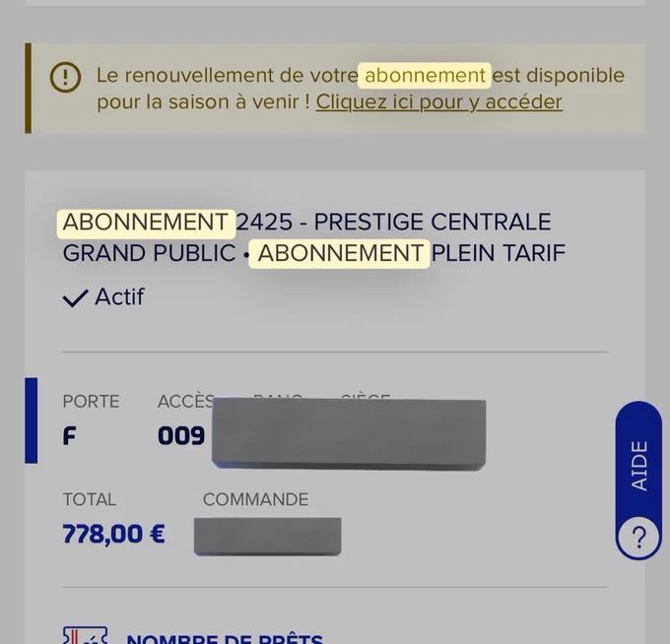Click the PORTE value F
The width and height of the screenshot is (670, 644).
pos(69,436)
